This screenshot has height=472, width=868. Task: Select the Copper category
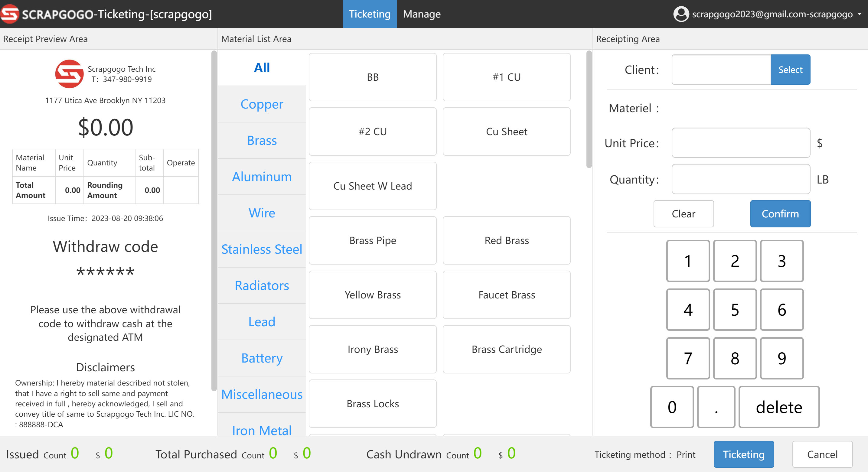(x=262, y=104)
